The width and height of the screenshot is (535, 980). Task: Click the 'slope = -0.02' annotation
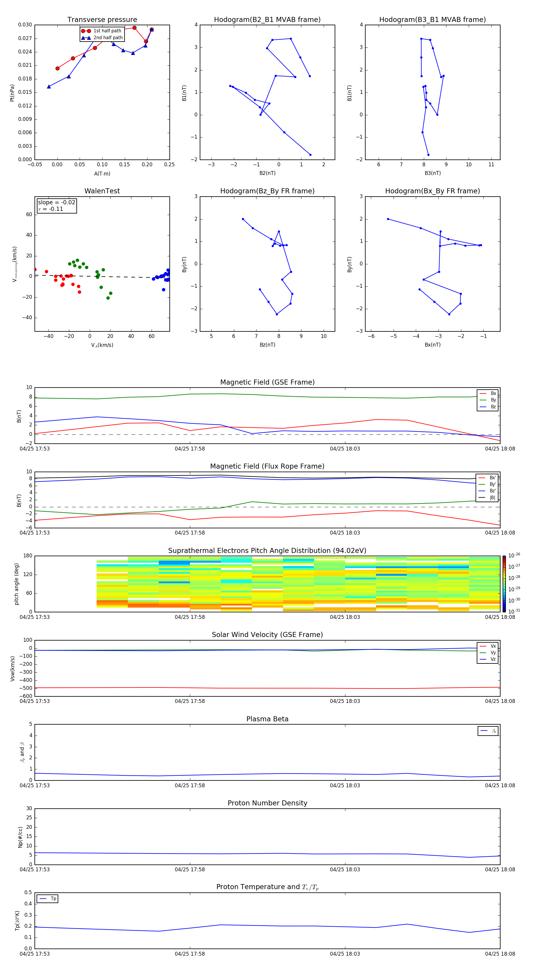[56, 203]
